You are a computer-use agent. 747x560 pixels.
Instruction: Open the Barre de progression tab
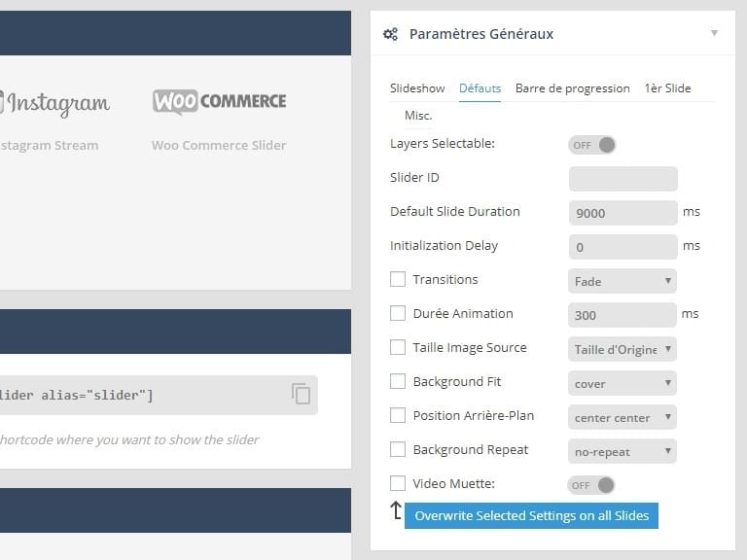[572, 88]
